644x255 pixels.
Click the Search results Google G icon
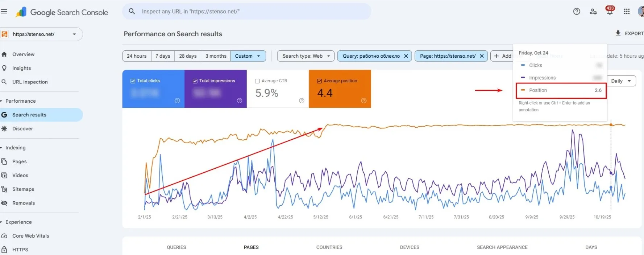tap(4, 115)
